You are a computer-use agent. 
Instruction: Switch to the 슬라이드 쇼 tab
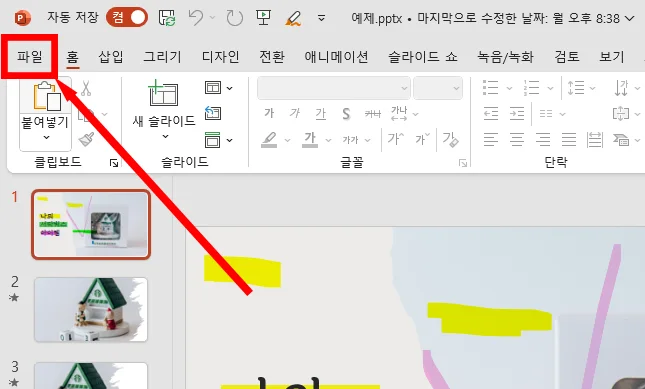422,56
